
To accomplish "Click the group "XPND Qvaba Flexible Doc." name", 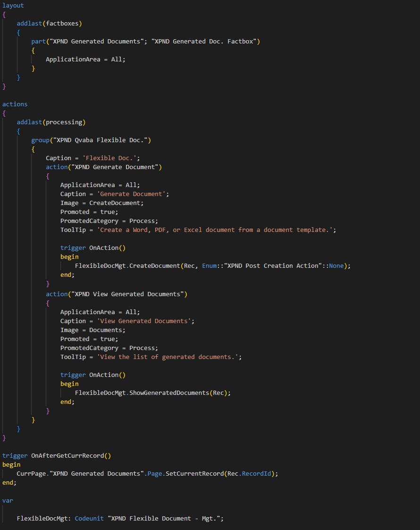I will [102, 140].
